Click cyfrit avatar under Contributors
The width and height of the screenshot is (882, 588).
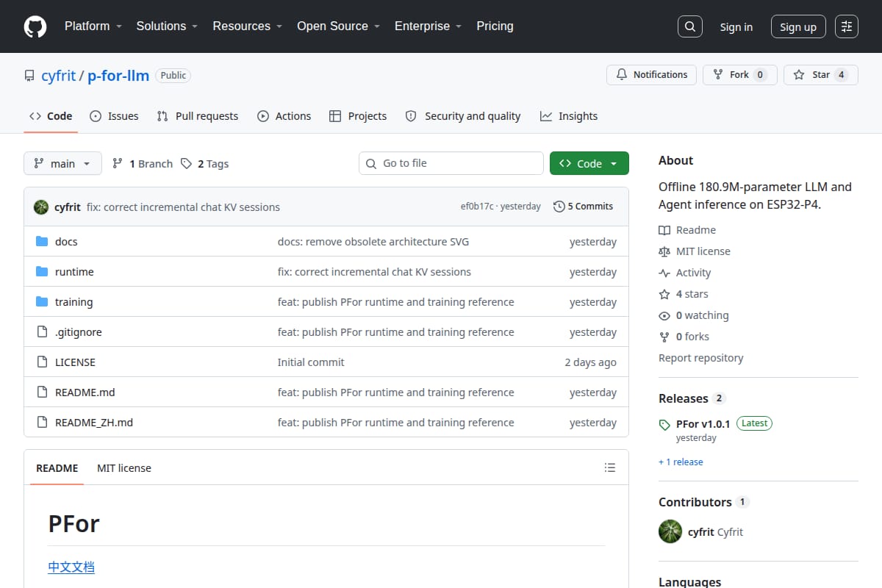tap(670, 531)
